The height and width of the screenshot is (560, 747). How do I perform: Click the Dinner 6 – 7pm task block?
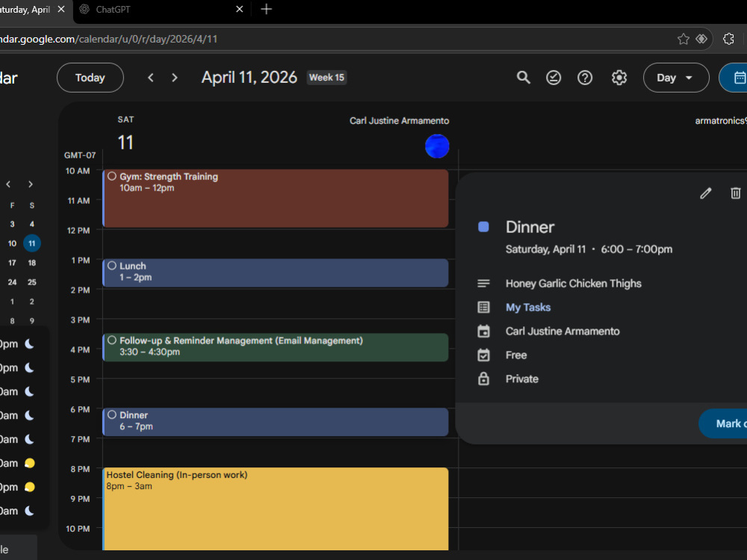coord(276,422)
